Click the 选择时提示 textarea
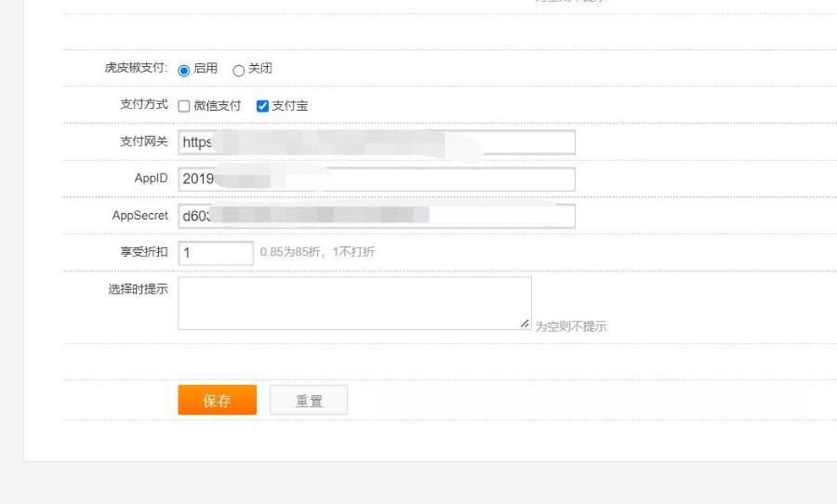The height and width of the screenshot is (504, 837). (x=354, y=303)
